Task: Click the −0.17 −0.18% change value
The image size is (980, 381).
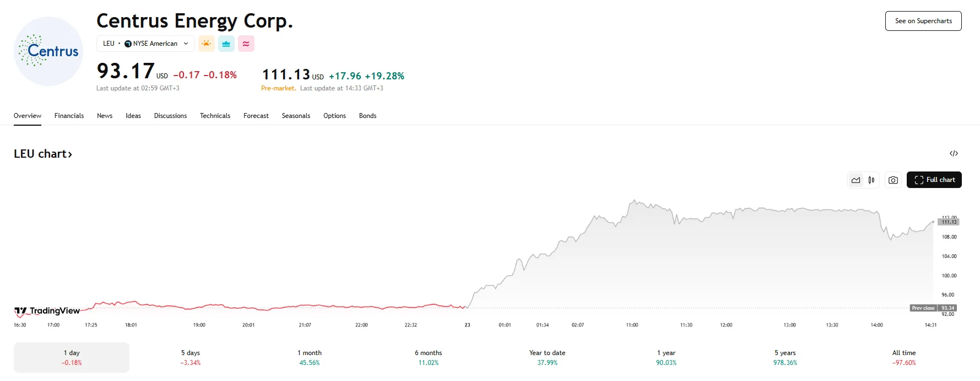Action: pos(205,75)
